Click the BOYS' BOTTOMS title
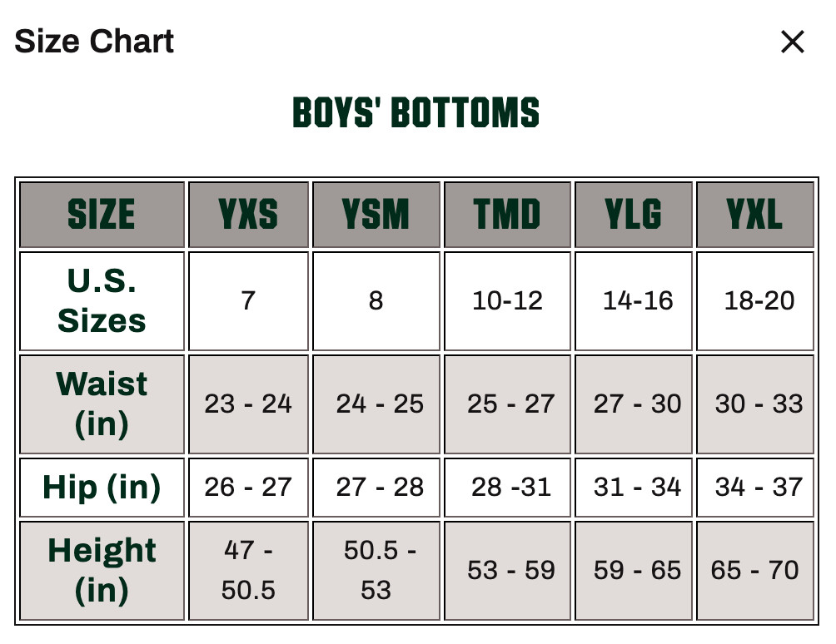 (x=416, y=112)
